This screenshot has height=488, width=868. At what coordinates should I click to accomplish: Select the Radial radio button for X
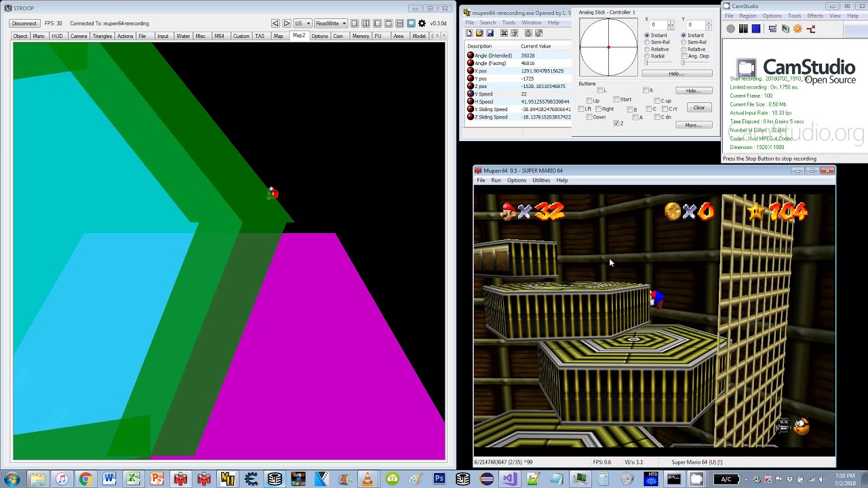coord(647,56)
